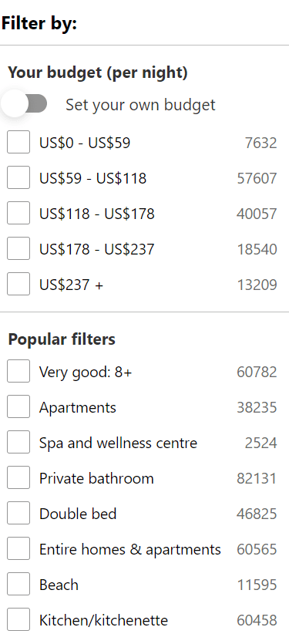The height and width of the screenshot is (644, 289).
Task: Select Entire homes & apartments checkbox
Action: (x=18, y=548)
